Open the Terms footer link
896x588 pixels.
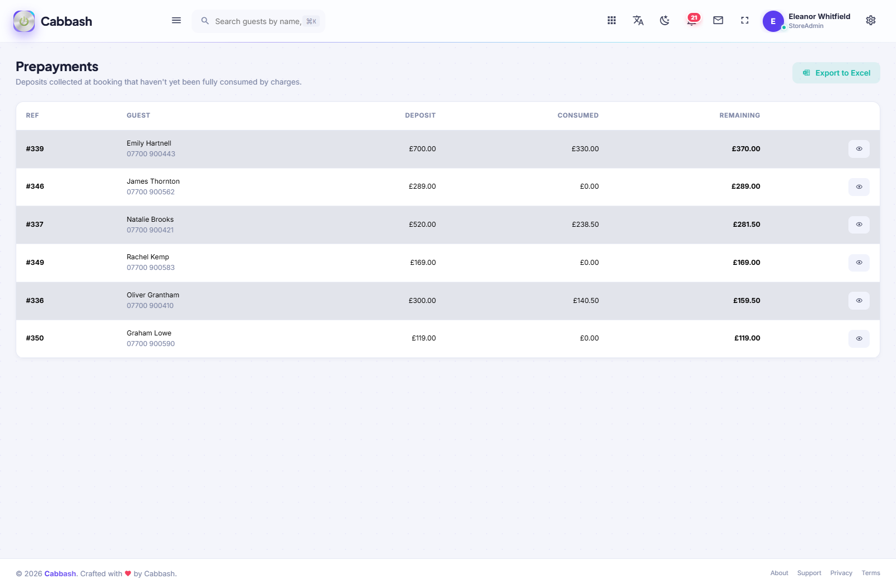coord(871,573)
